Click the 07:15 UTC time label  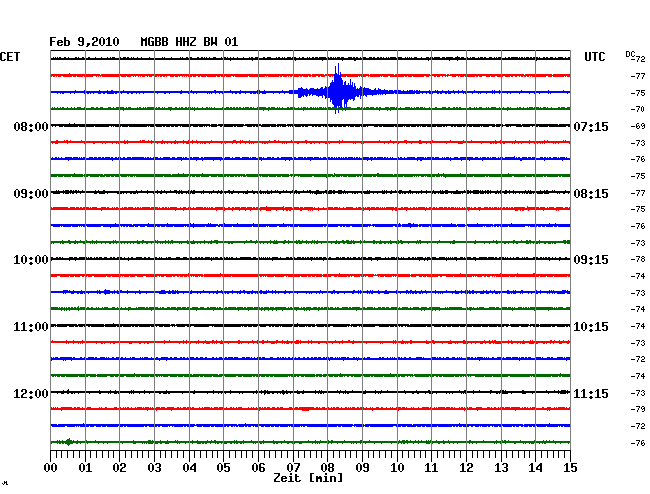591,126
